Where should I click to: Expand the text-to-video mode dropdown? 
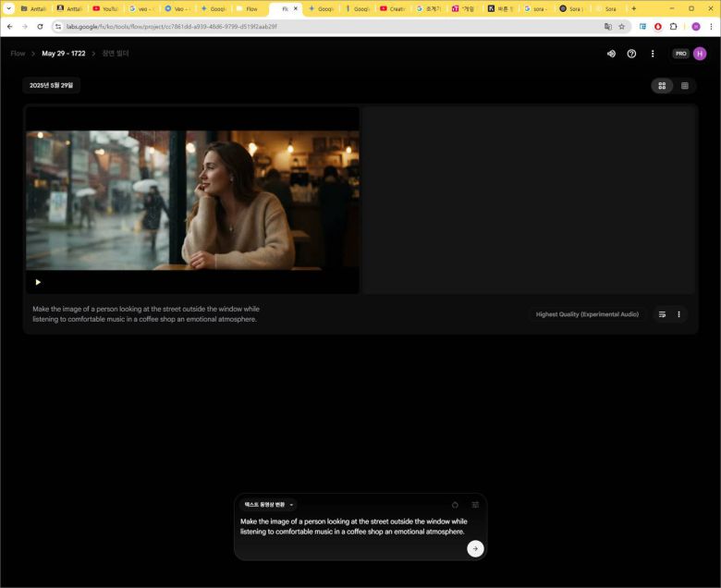pos(270,505)
